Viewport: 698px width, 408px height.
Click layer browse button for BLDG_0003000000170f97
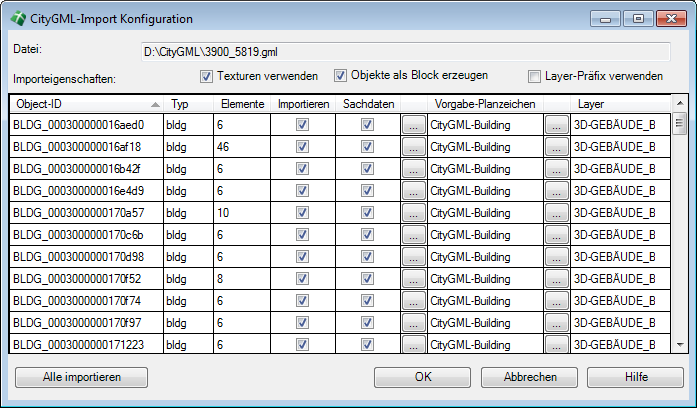[557, 323]
